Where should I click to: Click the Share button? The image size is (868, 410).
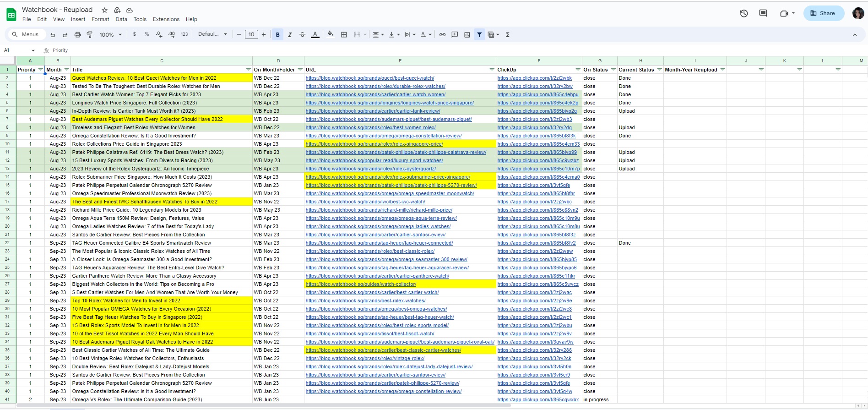click(823, 13)
